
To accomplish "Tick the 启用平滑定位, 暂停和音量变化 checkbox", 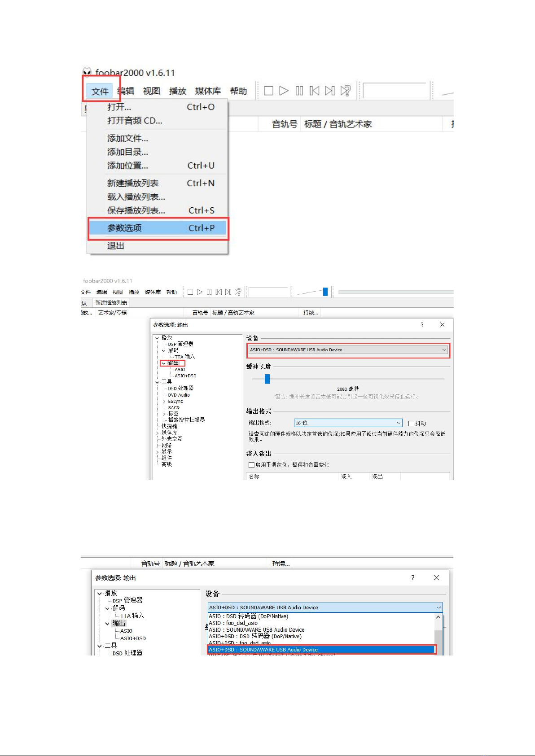I will pyautogui.click(x=251, y=465).
